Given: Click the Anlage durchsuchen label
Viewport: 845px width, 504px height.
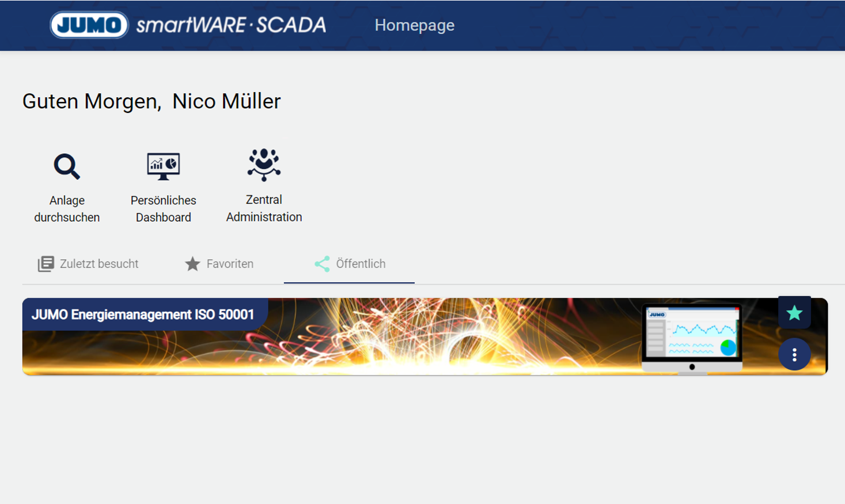Looking at the screenshot, I should coord(67,209).
